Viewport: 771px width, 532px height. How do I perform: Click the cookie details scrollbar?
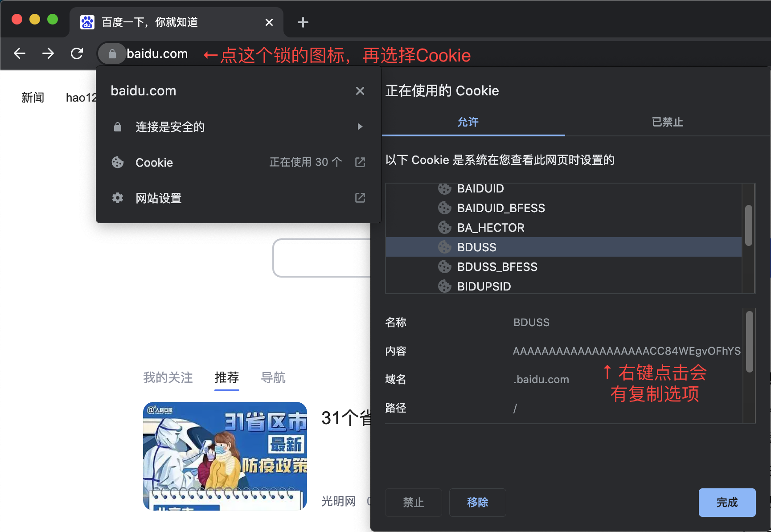750,341
